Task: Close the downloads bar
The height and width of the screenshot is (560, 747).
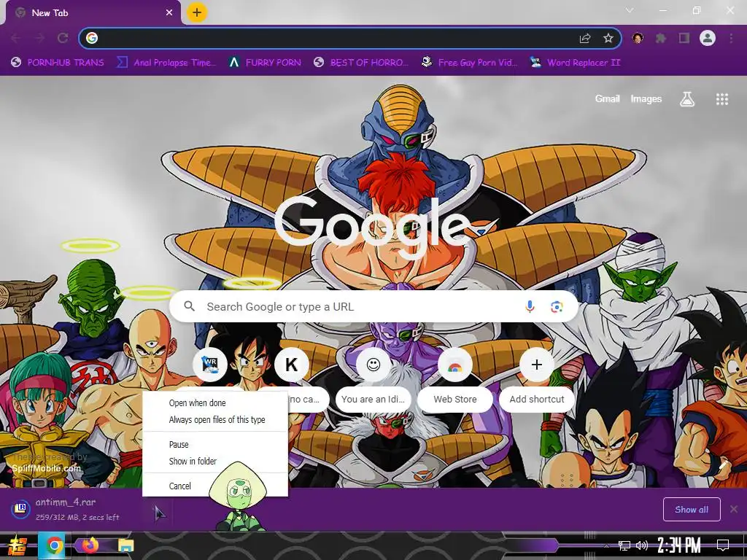Action: tap(734, 509)
